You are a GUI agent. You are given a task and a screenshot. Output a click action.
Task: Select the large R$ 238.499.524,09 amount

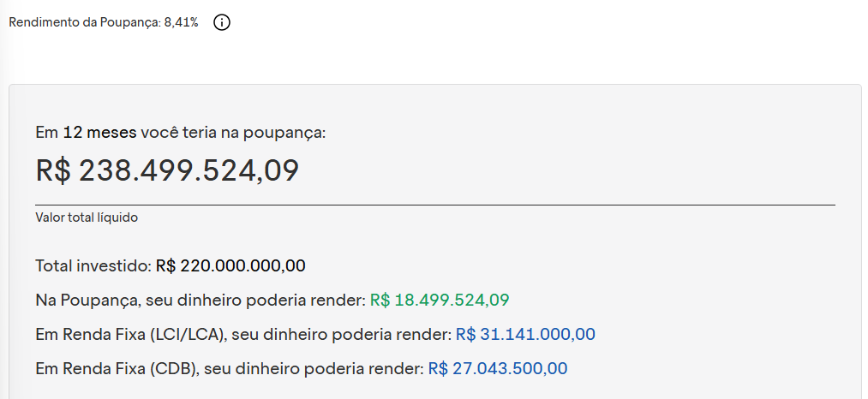[168, 170]
